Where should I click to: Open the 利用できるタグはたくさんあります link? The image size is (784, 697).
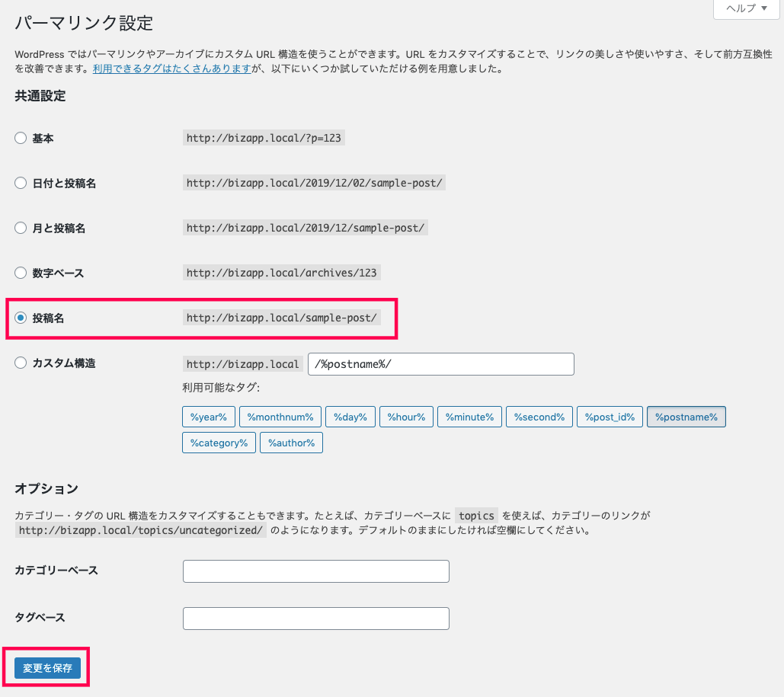click(x=171, y=69)
